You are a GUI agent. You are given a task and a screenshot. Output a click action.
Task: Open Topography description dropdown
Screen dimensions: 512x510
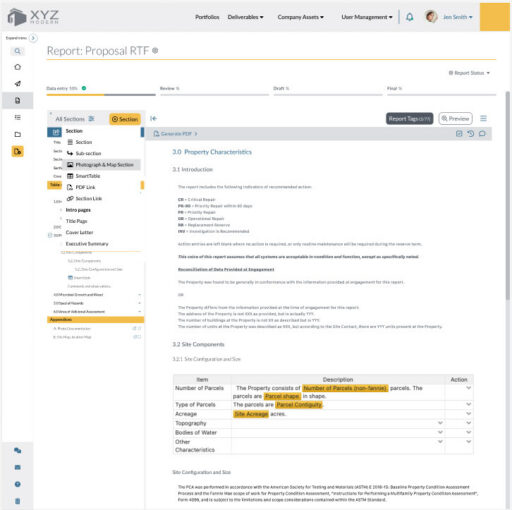[x=440, y=423]
